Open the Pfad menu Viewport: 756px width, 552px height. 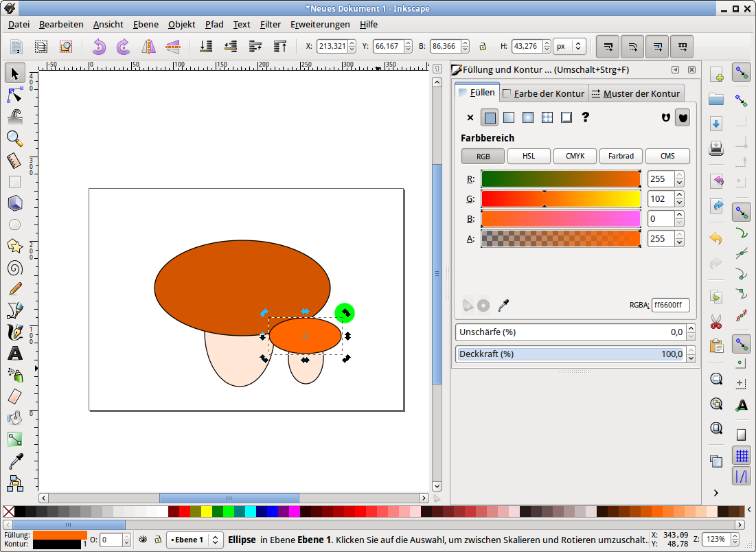[x=214, y=24]
